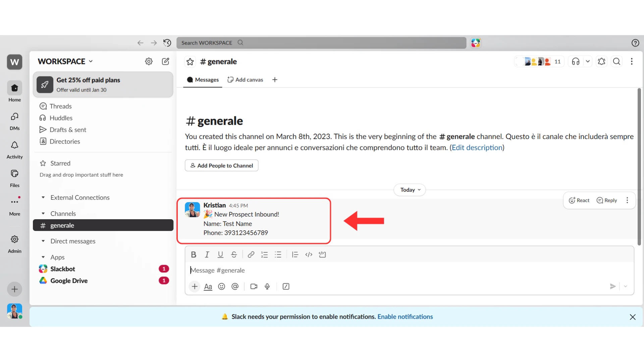Expand the Today date divider dropdown
Screen dimensions: 644x362
point(410,190)
